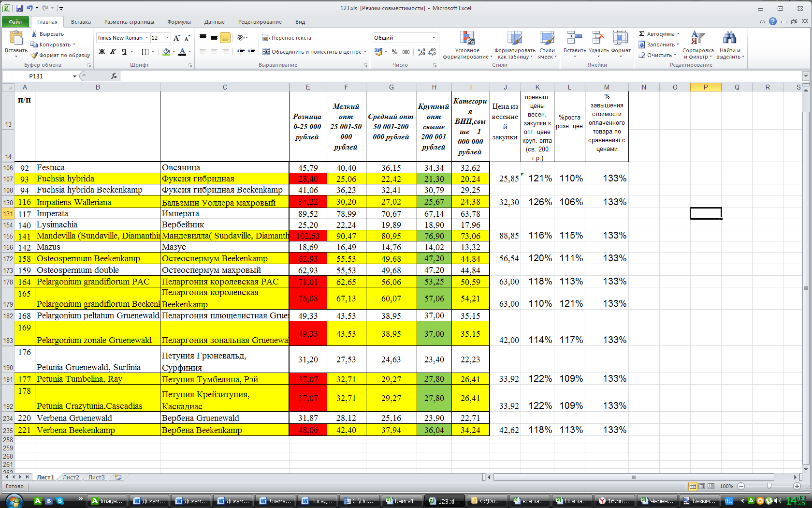Open Cell Styles (Стили ячеек)

point(547,45)
